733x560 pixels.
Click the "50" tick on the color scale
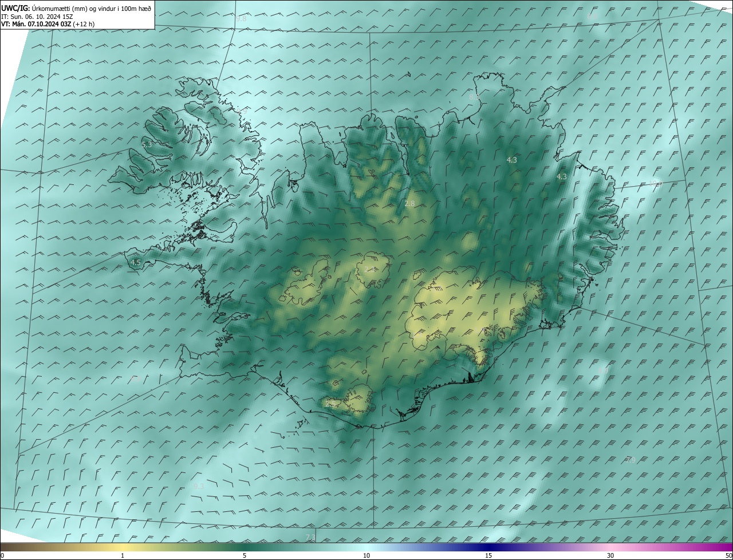point(729,556)
